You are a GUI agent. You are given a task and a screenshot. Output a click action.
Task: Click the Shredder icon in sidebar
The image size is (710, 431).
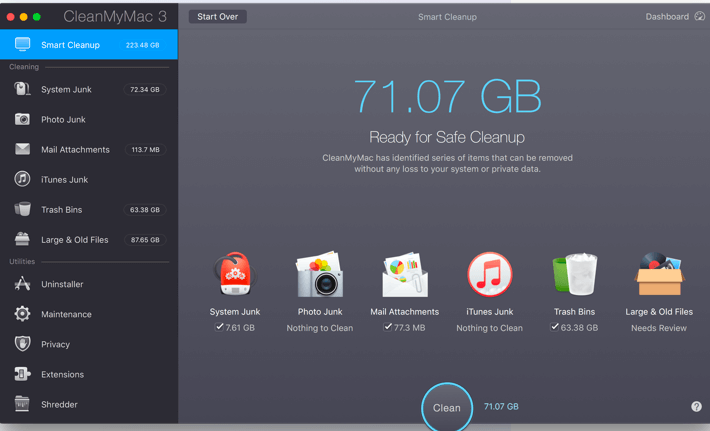tap(22, 404)
